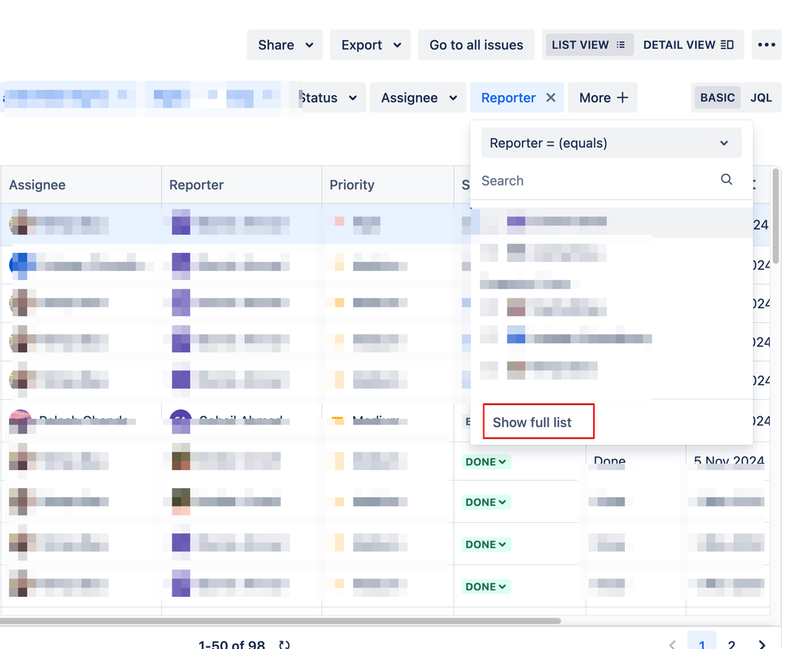812x649 pixels.
Task: Click Go to all issues button
Action: coord(476,45)
